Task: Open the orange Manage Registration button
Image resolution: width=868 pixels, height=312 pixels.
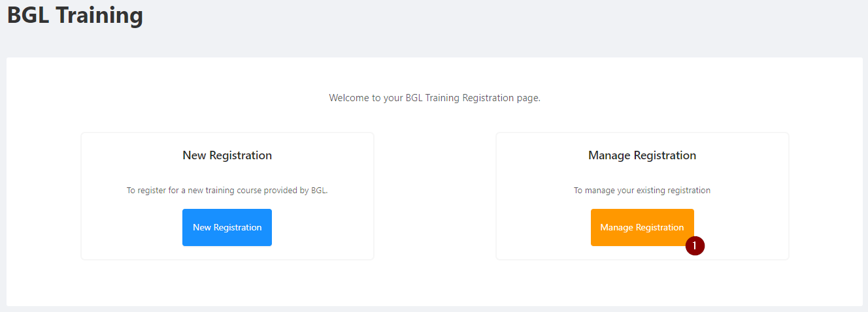Action: coord(642,227)
